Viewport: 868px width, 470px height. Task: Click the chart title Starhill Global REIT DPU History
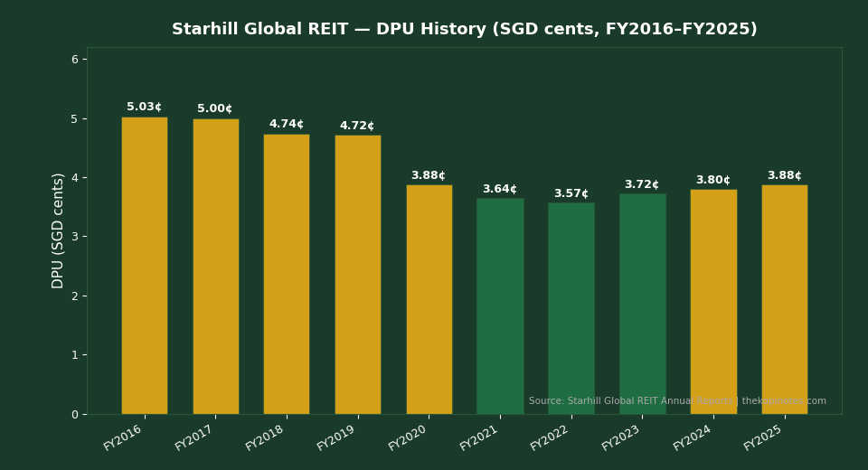click(x=464, y=29)
